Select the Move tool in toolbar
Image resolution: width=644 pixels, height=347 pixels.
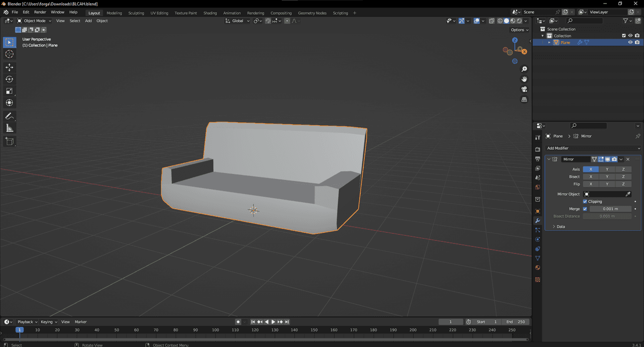point(10,67)
